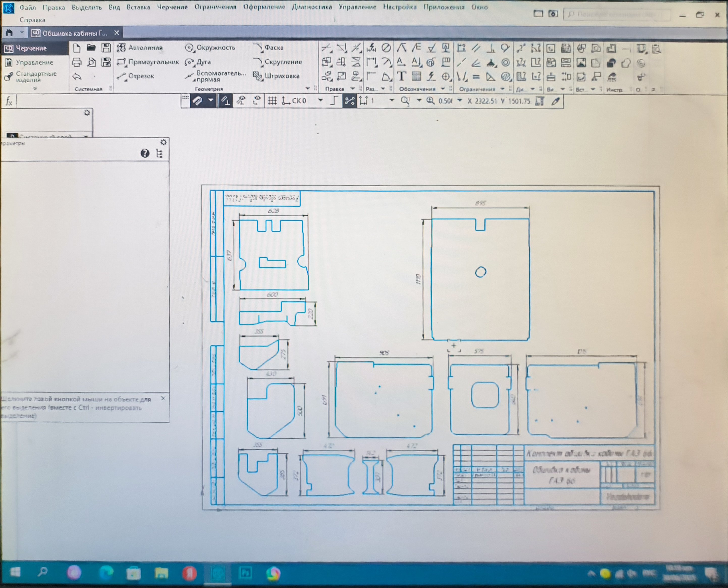Click the large T text tool
Viewport: 728px width, 588px height.
(x=401, y=76)
